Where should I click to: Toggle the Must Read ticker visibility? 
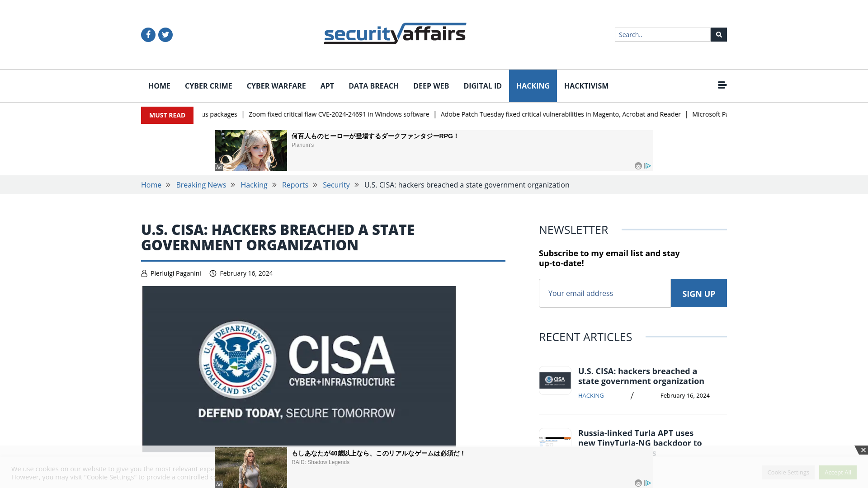point(167,115)
